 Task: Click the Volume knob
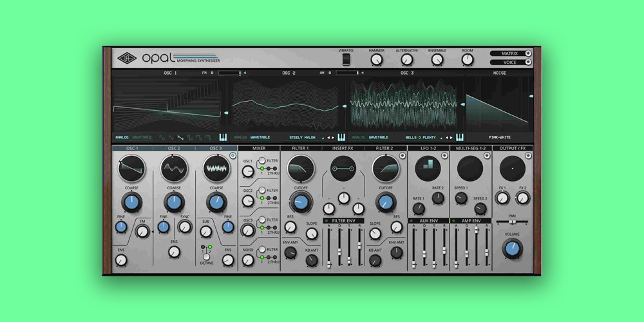(513, 248)
